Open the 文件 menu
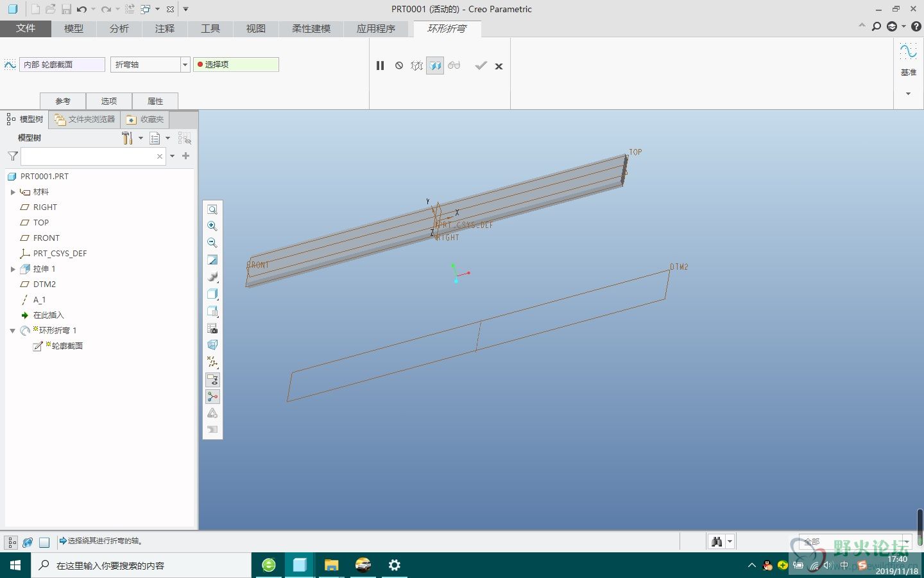The image size is (924, 578). 26,28
